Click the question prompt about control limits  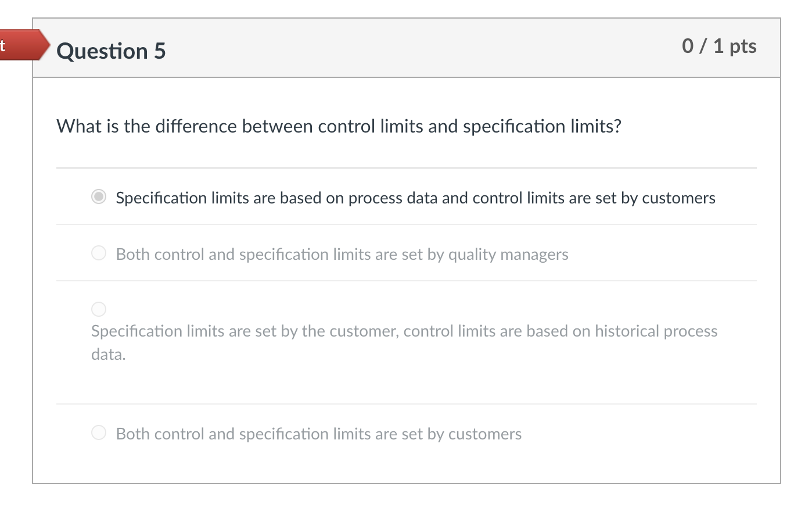pyautogui.click(x=339, y=126)
